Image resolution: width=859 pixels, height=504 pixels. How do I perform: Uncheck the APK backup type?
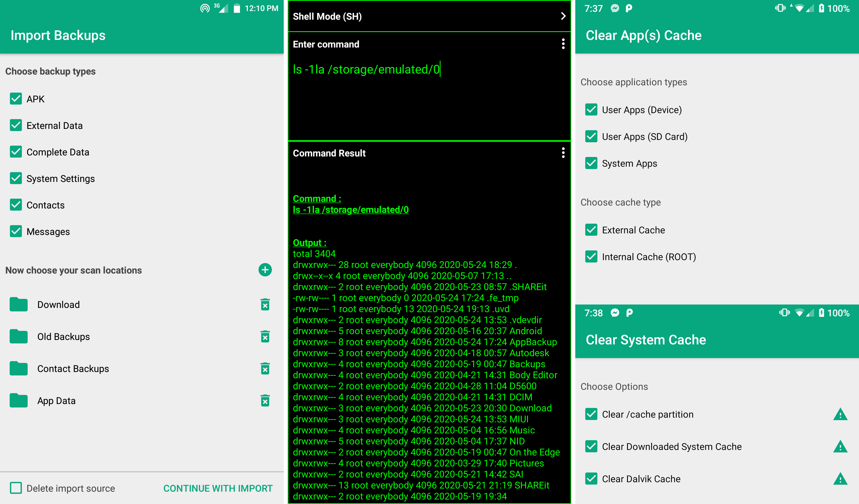(x=16, y=99)
